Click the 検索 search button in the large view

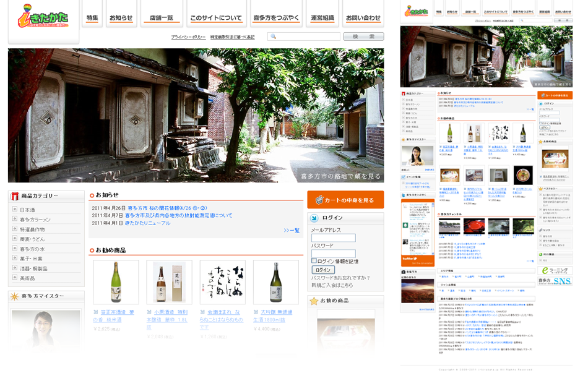point(363,36)
